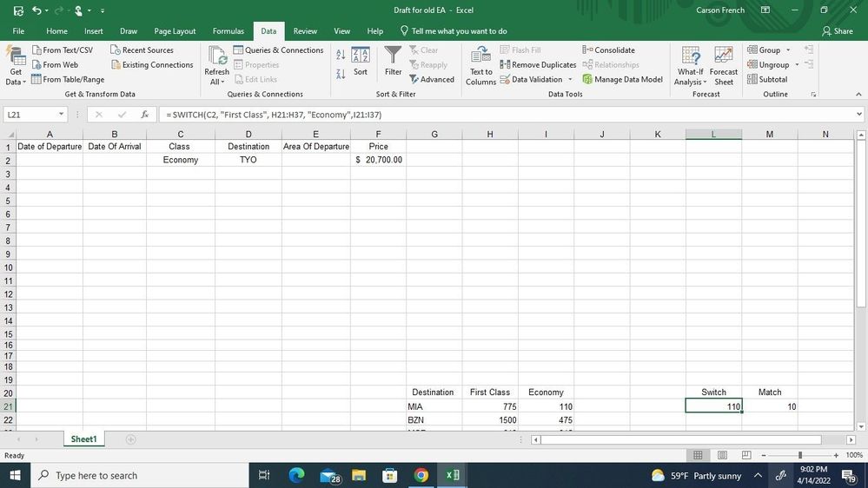Image resolution: width=868 pixels, height=488 pixels.
Task: Click the Get Data icon
Action: [x=16, y=66]
